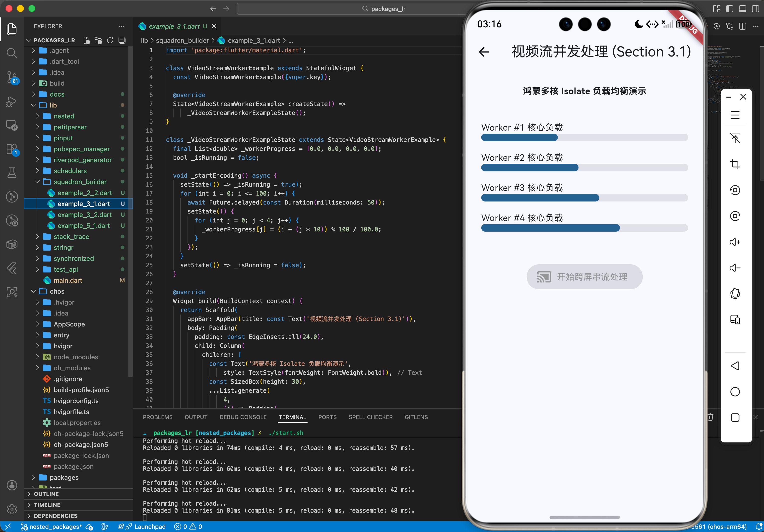The width and height of the screenshot is (764, 532).
Task: Open Explorer views and more actions menu
Action: click(x=122, y=26)
